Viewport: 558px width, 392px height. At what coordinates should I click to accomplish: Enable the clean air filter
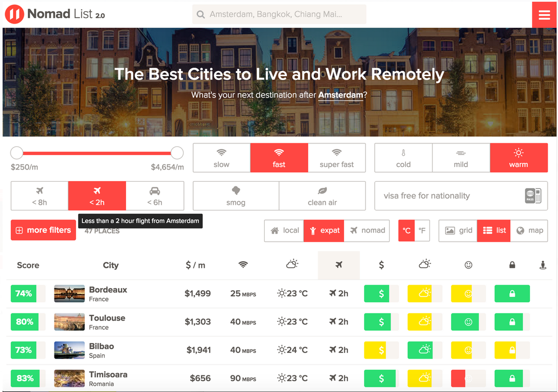[322, 196]
